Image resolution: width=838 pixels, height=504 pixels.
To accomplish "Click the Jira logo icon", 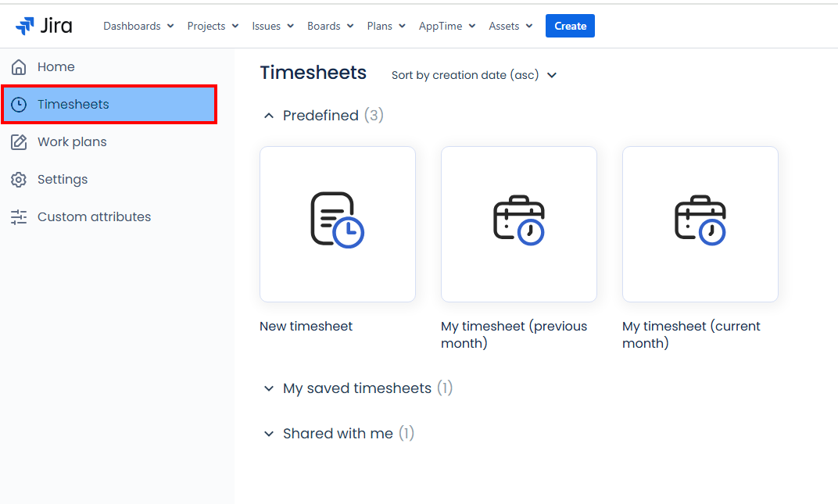I will [24, 26].
